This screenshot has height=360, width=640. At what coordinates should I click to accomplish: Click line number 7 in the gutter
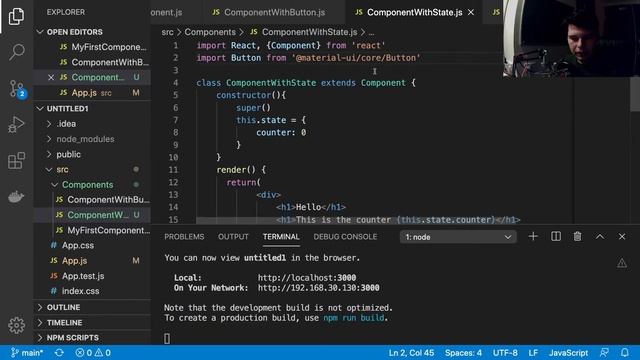point(176,120)
